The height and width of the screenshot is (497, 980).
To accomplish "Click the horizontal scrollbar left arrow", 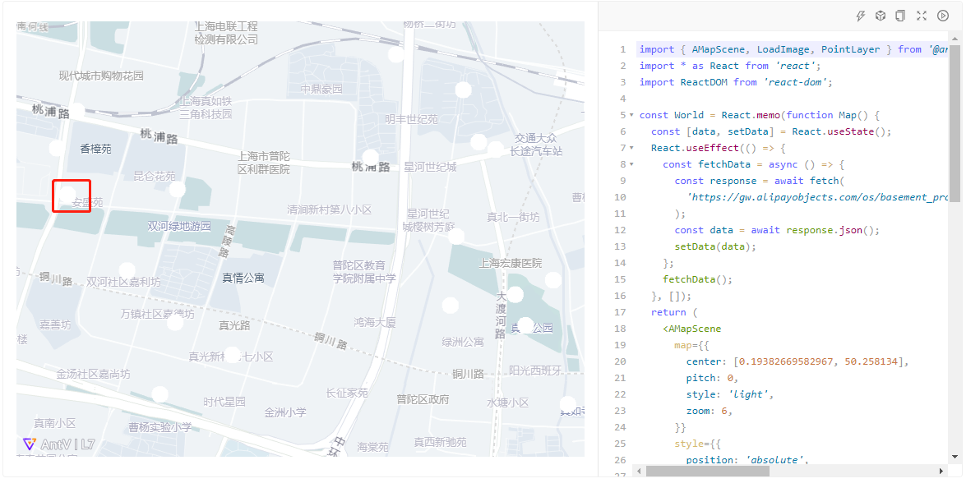I will 639,471.
